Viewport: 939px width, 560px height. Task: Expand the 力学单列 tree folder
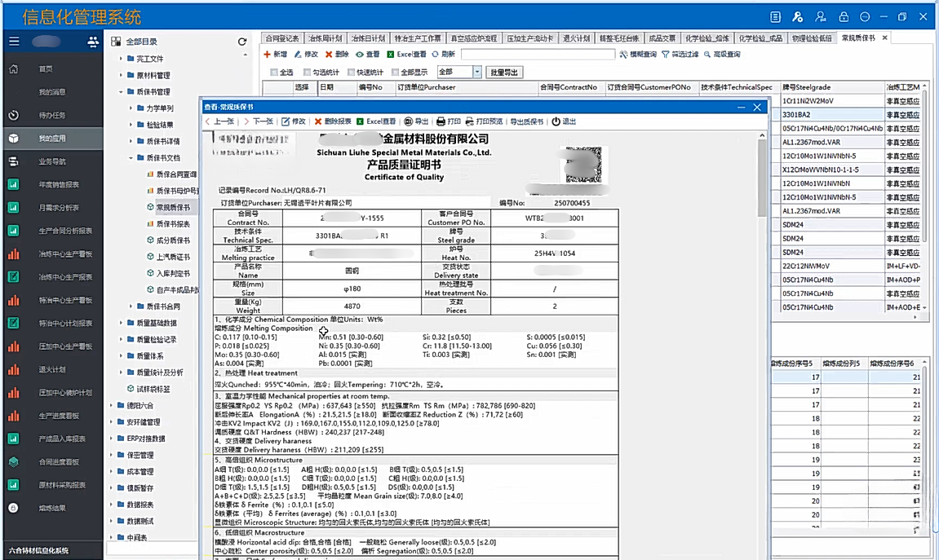click(x=131, y=108)
